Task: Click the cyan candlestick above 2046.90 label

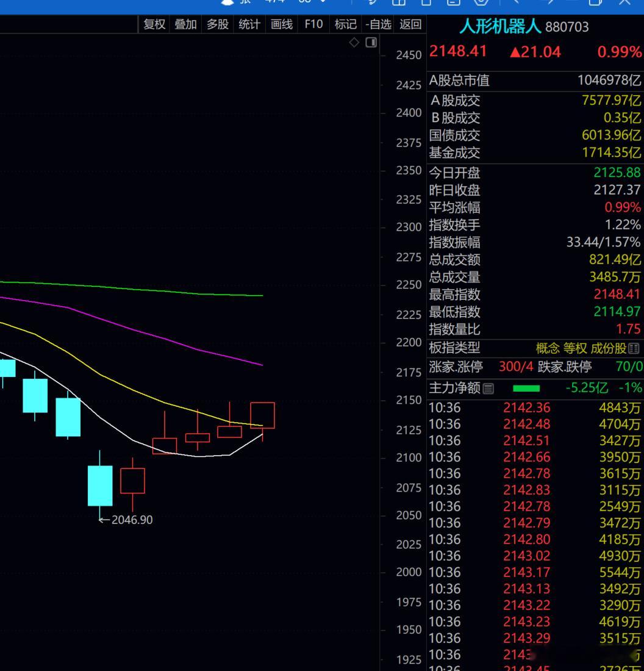Action: [100, 486]
